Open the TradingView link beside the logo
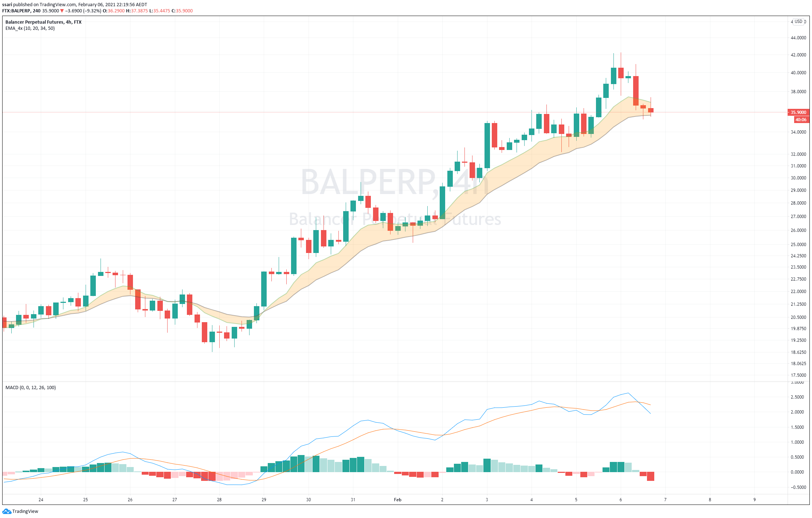Image resolution: width=812 pixels, height=518 pixels. point(25,511)
